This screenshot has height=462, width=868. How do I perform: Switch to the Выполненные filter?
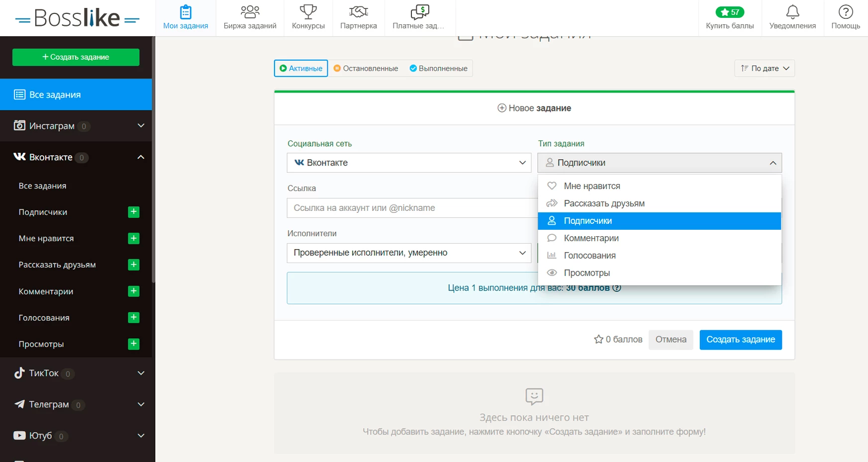pyautogui.click(x=438, y=68)
